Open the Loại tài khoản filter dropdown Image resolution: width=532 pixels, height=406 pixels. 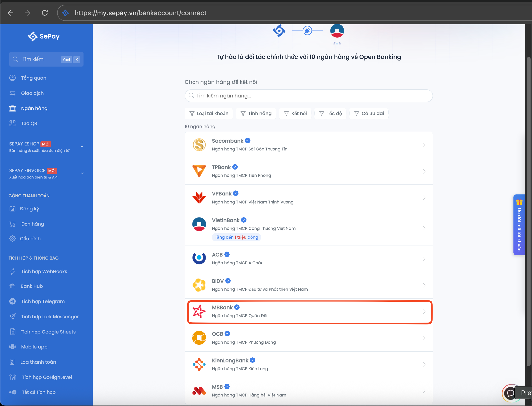pos(209,113)
